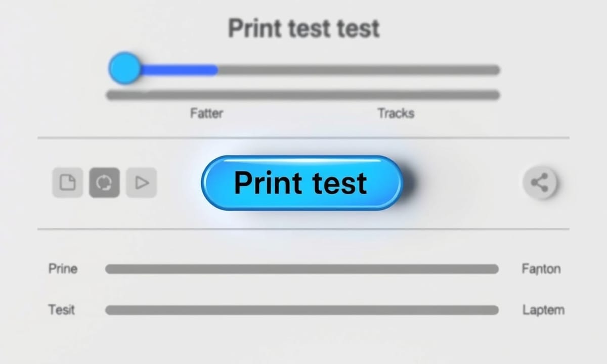Select the Fatter label

click(x=206, y=113)
